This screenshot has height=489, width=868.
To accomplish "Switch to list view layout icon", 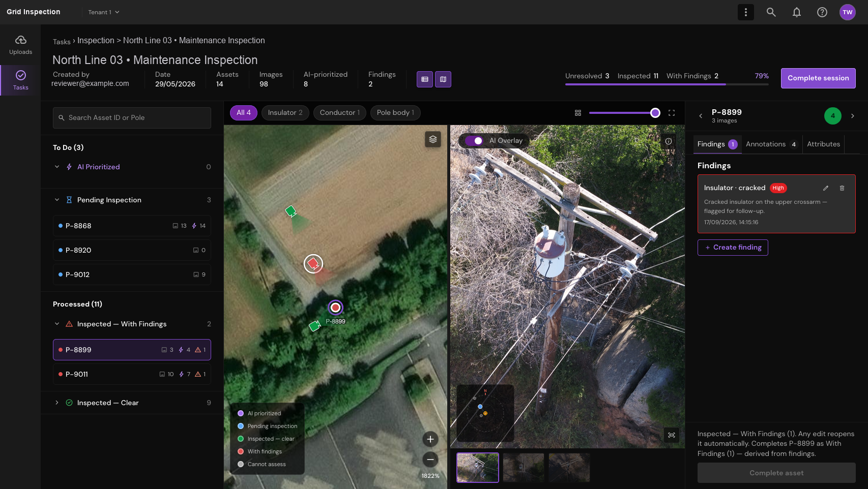I will tap(425, 79).
